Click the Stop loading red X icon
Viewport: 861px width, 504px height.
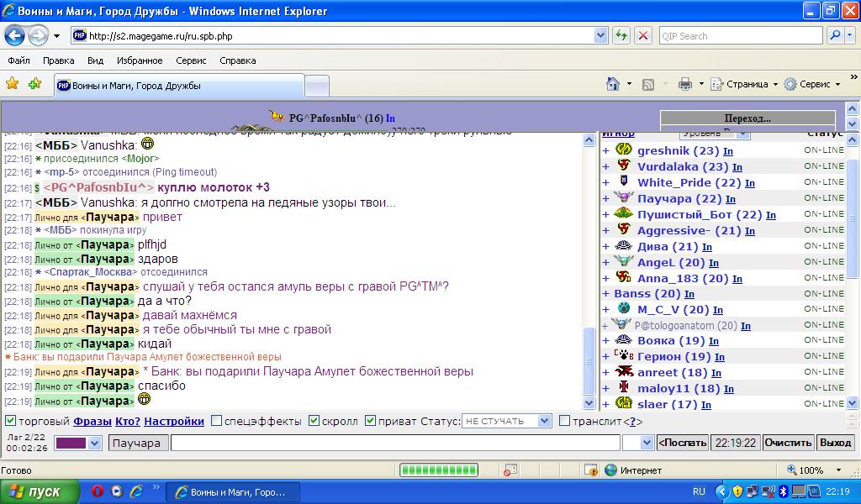pyautogui.click(x=643, y=35)
